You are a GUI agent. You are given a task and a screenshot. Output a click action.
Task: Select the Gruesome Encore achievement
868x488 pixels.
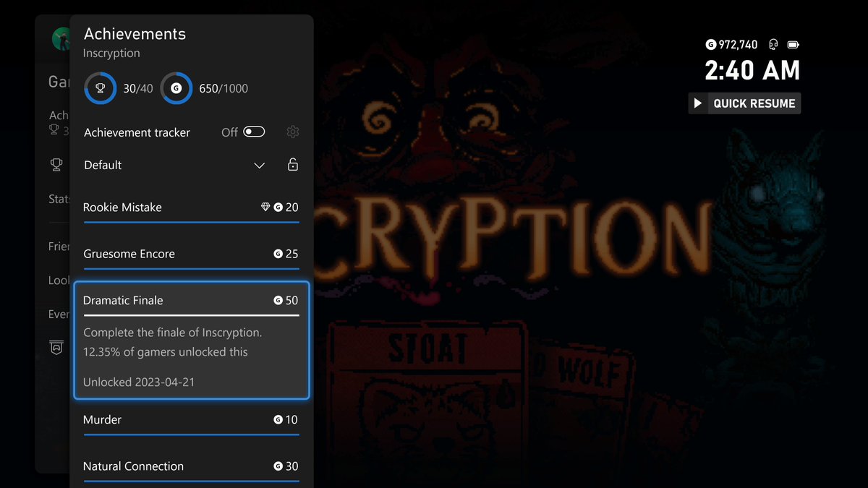(191, 254)
